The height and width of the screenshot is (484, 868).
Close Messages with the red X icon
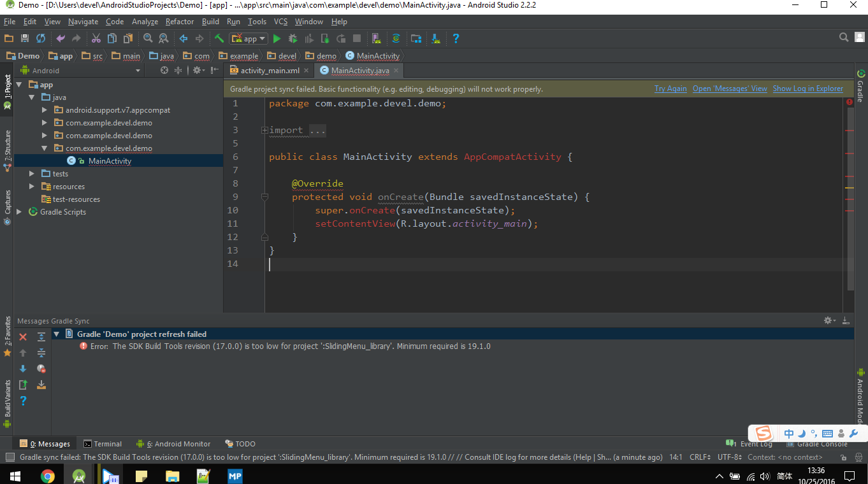click(23, 337)
